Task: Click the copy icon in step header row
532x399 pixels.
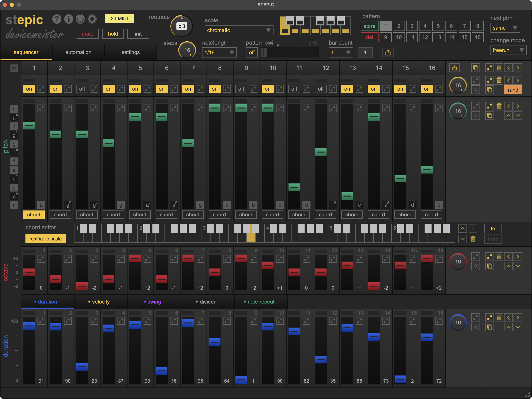Action: pos(475,68)
